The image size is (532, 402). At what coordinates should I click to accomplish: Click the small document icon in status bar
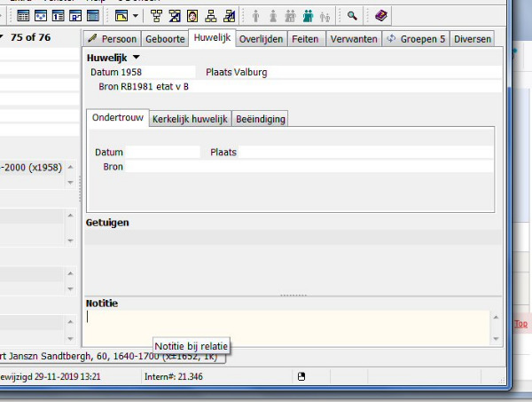tap(301, 377)
